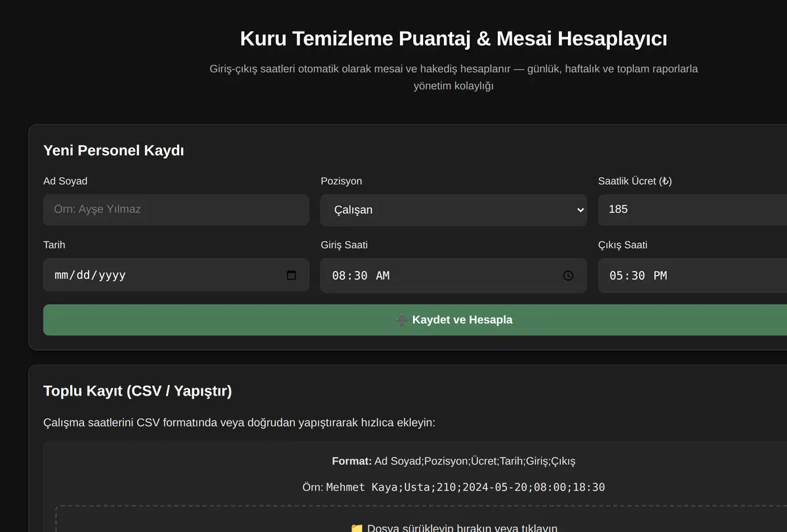Click the Giriş Saati field showing 08:30 AM

(453, 276)
